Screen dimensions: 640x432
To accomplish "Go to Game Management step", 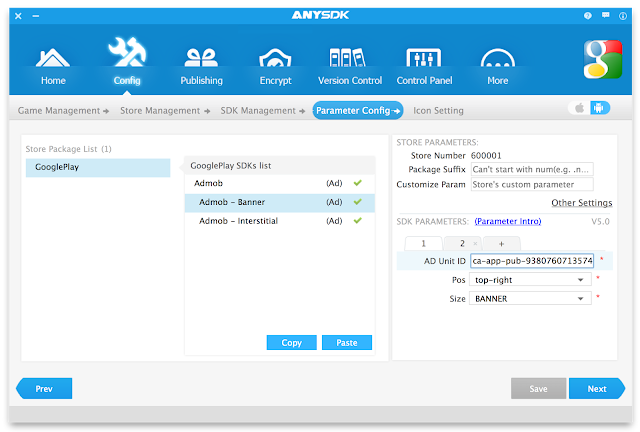I will (x=63, y=111).
